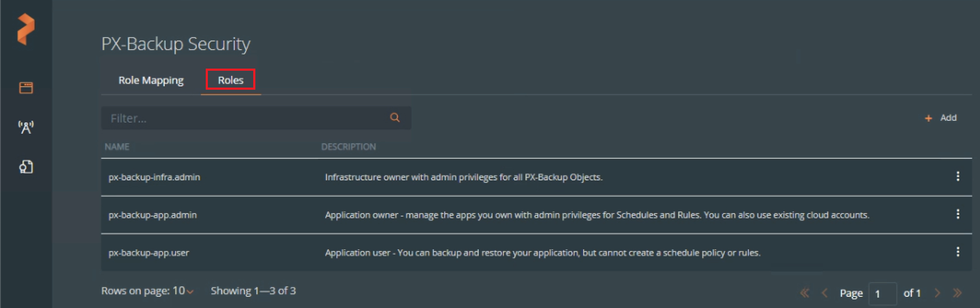The height and width of the screenshot is (308, 980).
Task: Click the search magnifier icon in the filter box
Action: point(395,117)
